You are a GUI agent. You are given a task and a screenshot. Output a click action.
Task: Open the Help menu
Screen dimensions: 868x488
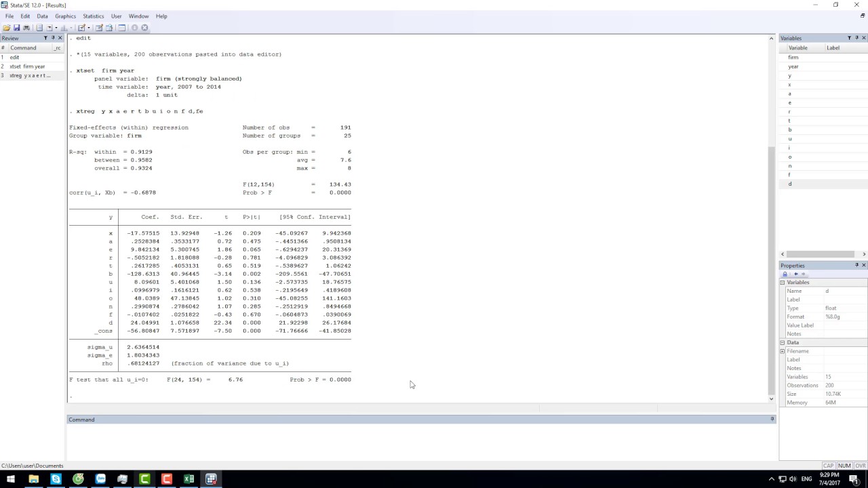click(161, 16)
